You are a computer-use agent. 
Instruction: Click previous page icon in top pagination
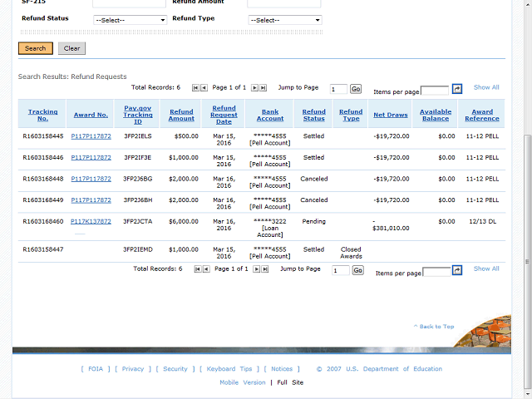204,87
